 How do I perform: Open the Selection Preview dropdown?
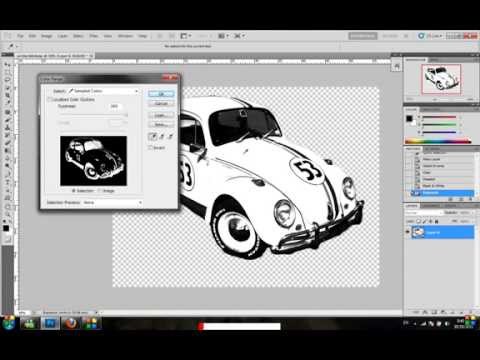113,202
